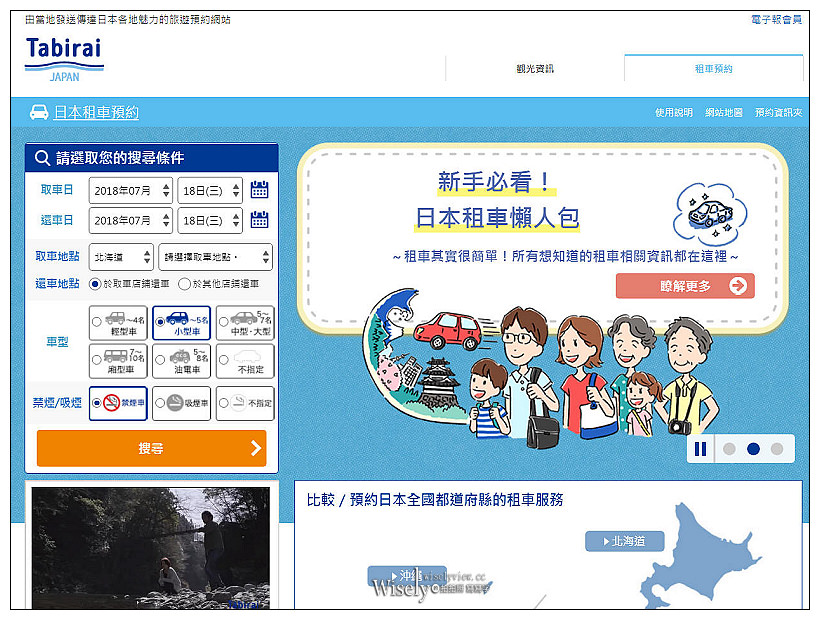This screenshot has height=620, width=820.
Task: Open the return date calendar icon
Action: click(259, 220)
